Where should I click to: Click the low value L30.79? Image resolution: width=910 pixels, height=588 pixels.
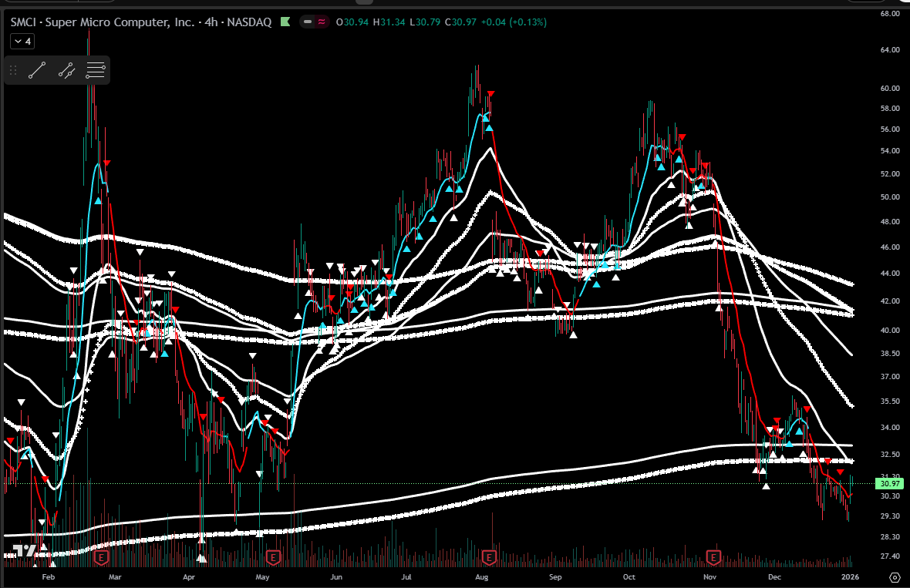(x=425, y=22)
